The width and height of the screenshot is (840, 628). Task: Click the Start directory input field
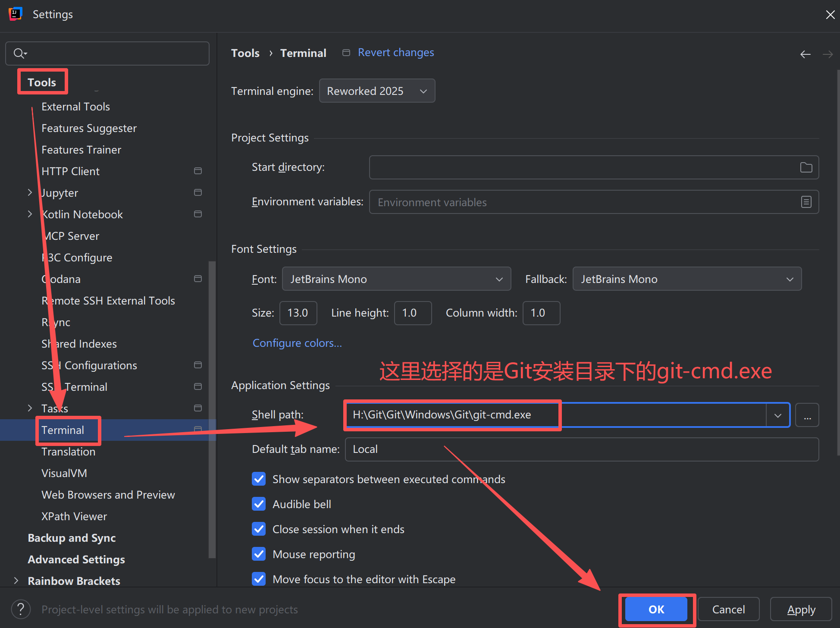tap(594, 167)
